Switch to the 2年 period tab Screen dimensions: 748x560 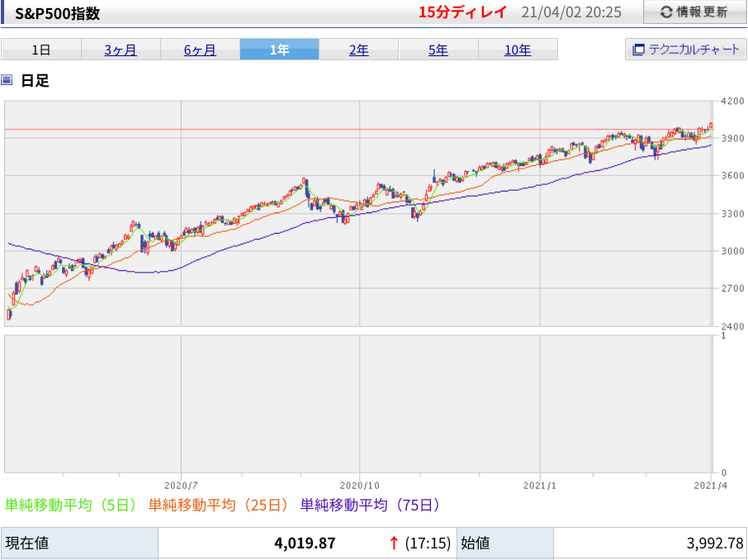(x=359, y=50)
